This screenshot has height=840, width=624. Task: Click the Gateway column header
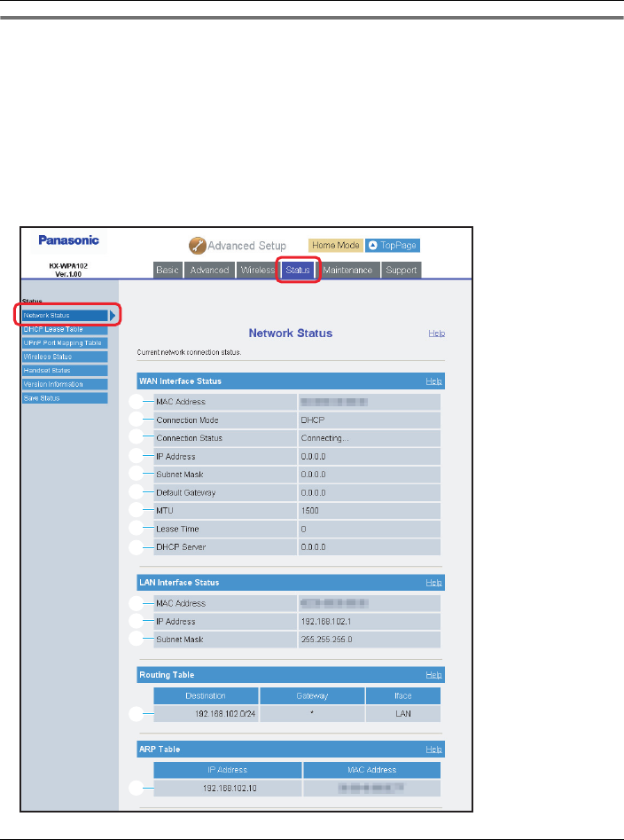click(x=312, y=696)
